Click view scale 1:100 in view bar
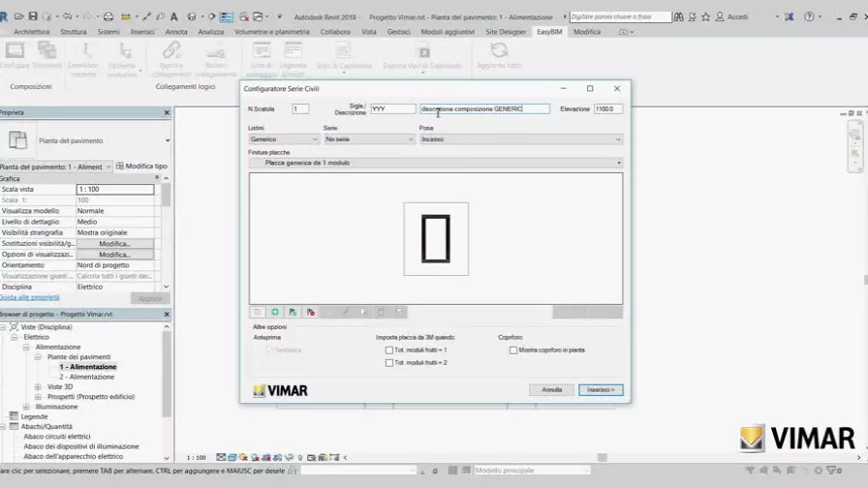The width and height of the screenshot is (868, 488). (196, 458)
